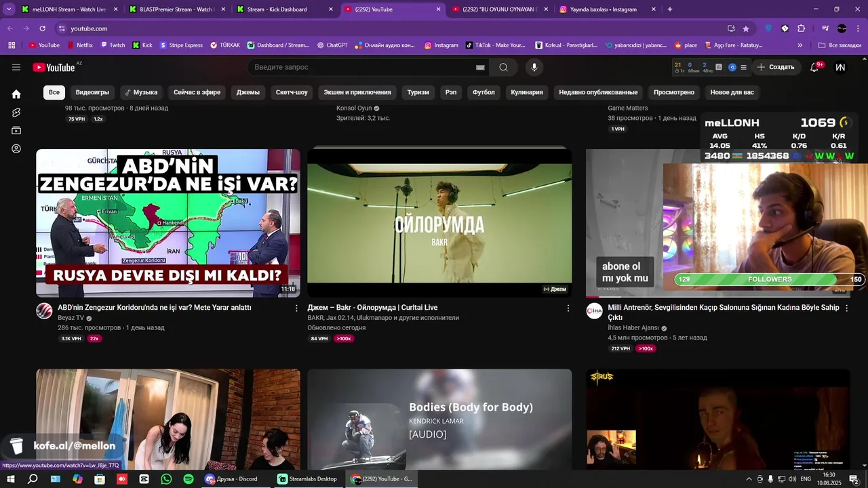The image size is (868, 488).
Task: Bookmark this page with the star icon
Action: point(746,28)
